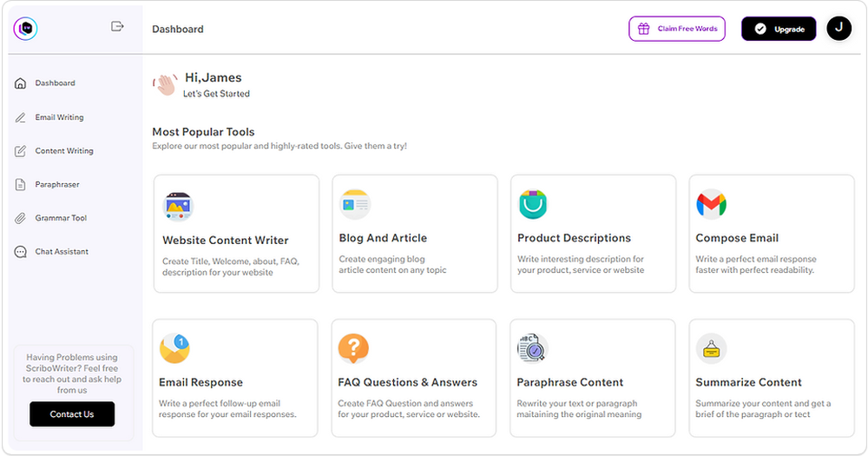
Task: Click the Claim Free Words button
Action: pyautogui.click(x=677, y=29)
